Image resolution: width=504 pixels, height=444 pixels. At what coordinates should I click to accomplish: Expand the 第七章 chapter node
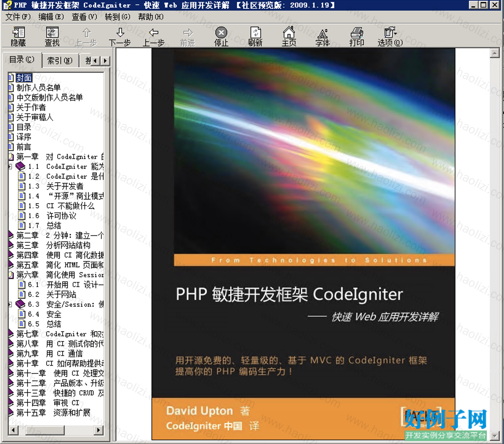tap(11, 334)
